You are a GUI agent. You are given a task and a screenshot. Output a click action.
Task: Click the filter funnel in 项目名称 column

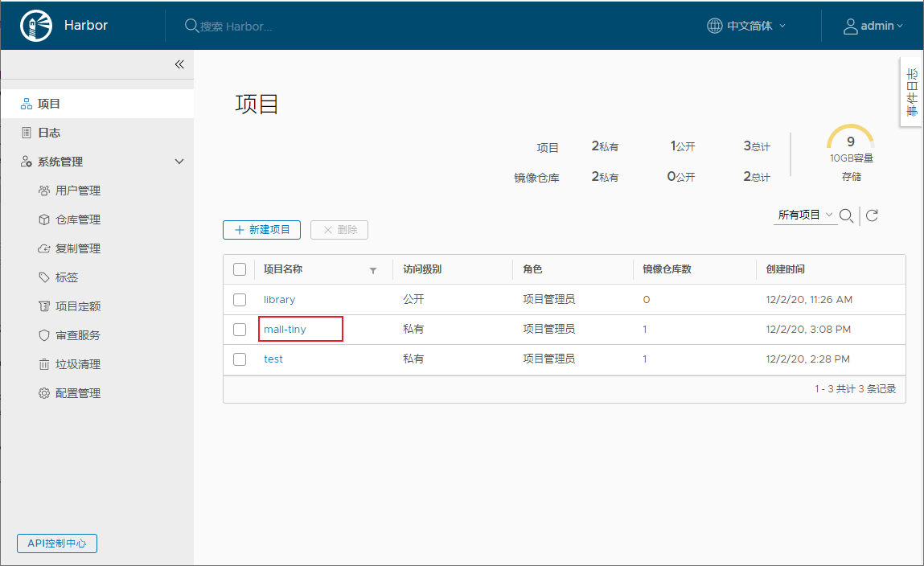pos(373,270)
